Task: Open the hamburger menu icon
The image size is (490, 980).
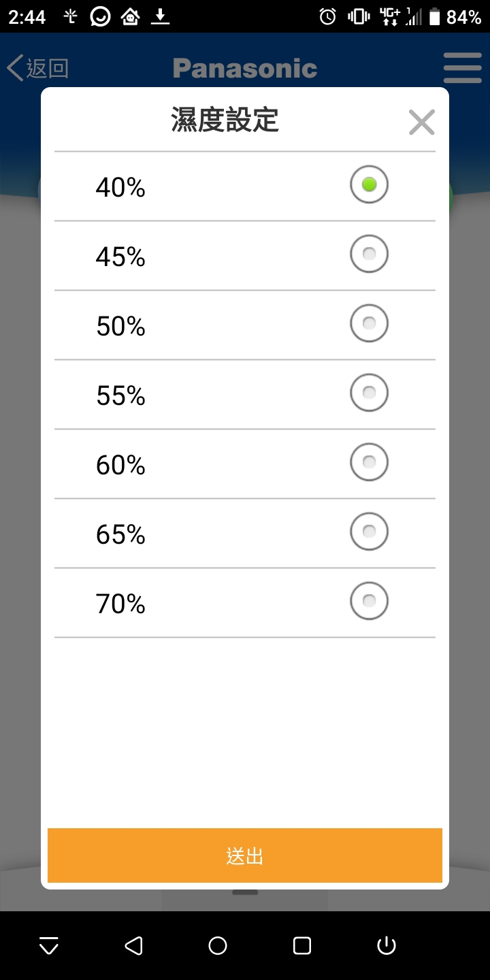Action: click(462, 68)
